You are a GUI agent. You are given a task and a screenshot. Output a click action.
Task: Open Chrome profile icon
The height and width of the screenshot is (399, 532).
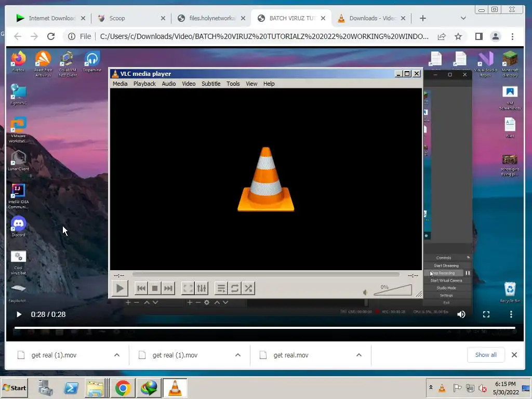495,36
